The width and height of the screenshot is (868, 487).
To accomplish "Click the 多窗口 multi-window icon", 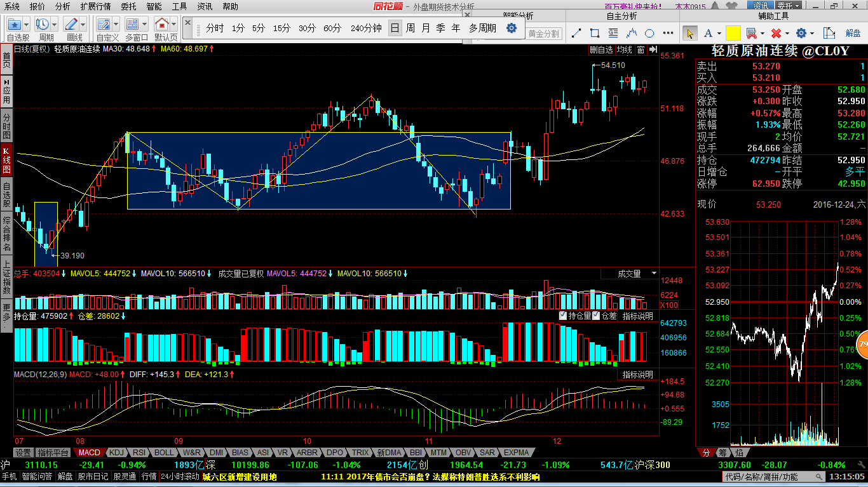I will coord(132,24).
